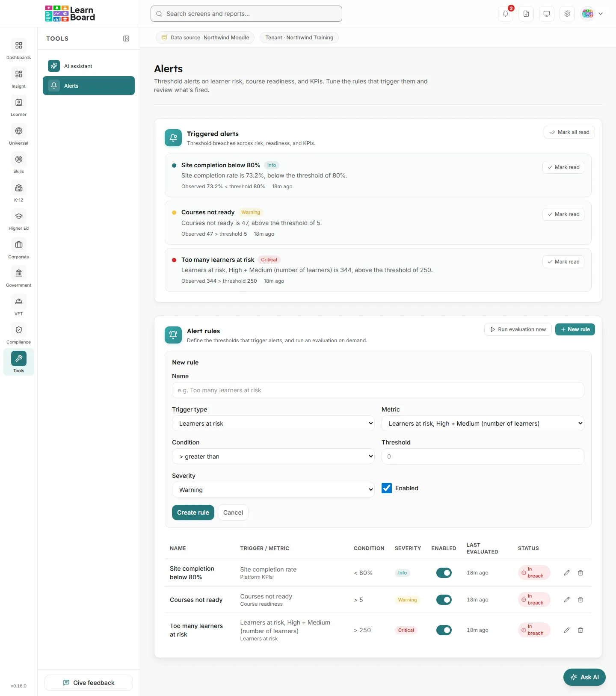Expand the user account menu chevron
Image resolution: width=616 pixels, height=696 pixels.
click(x=601, y=14)
